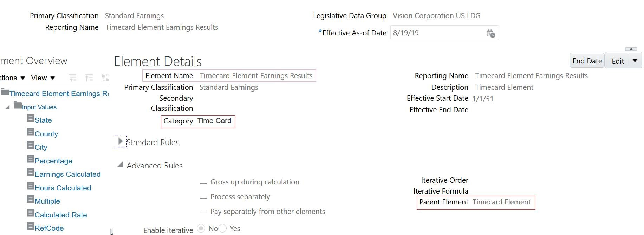This screenshot has height=235, width=644.
Task: Open the Edit button dropdown arrow
Action: click(x=635, y=61)
